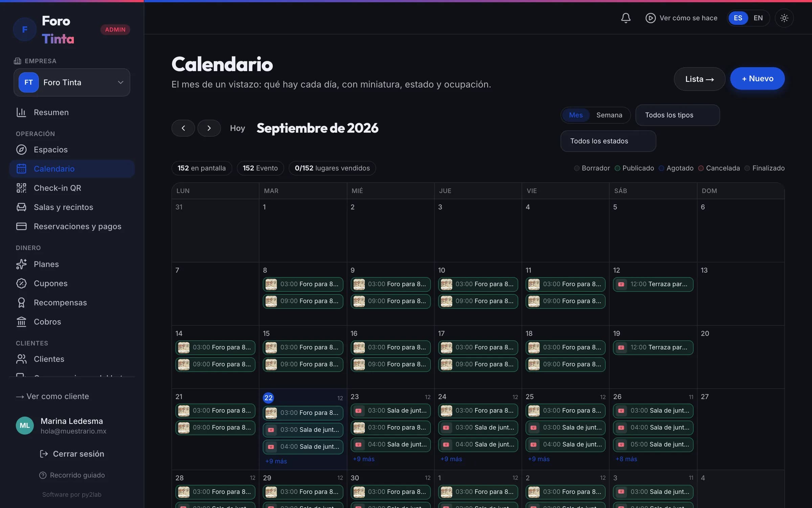Image resolution: width=812 pixels, height=508 pixels.
Task: Click the QR code icon for Check-in QR
Action: 21,188
